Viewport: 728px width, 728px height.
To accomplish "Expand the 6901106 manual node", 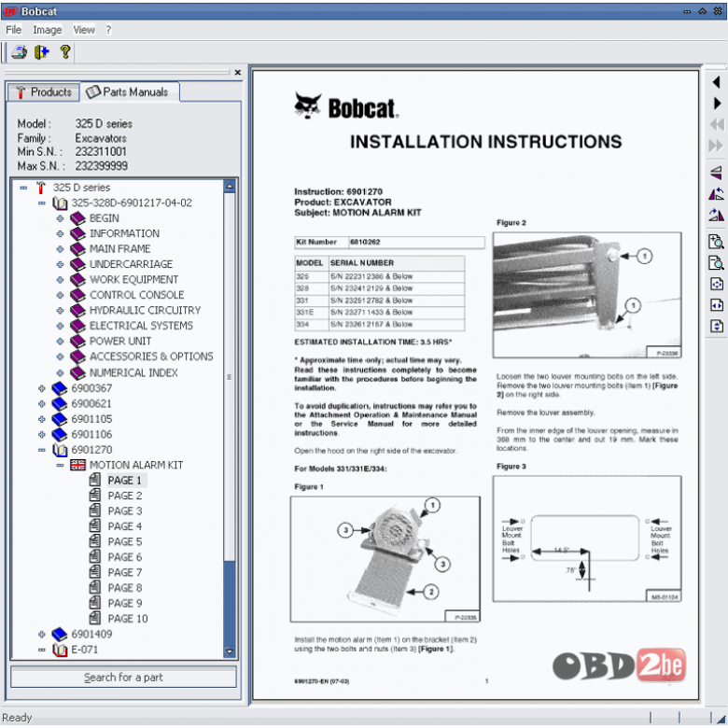I will [42, 435].
